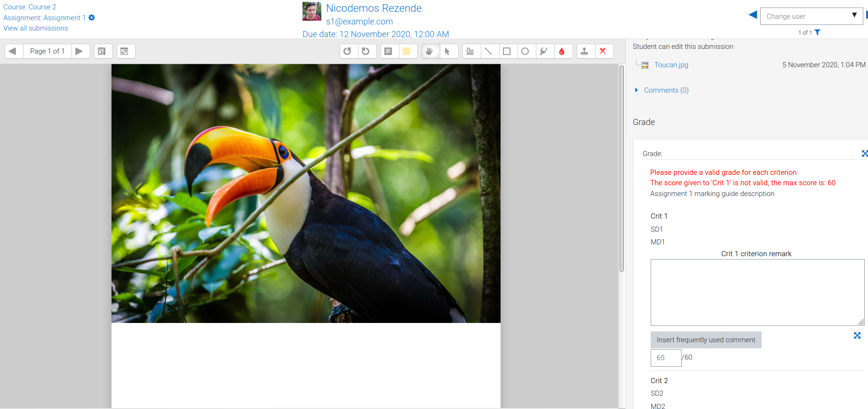
Task: Select the rectangle tool
Action: pyautogui.click(x=508, y=51)
